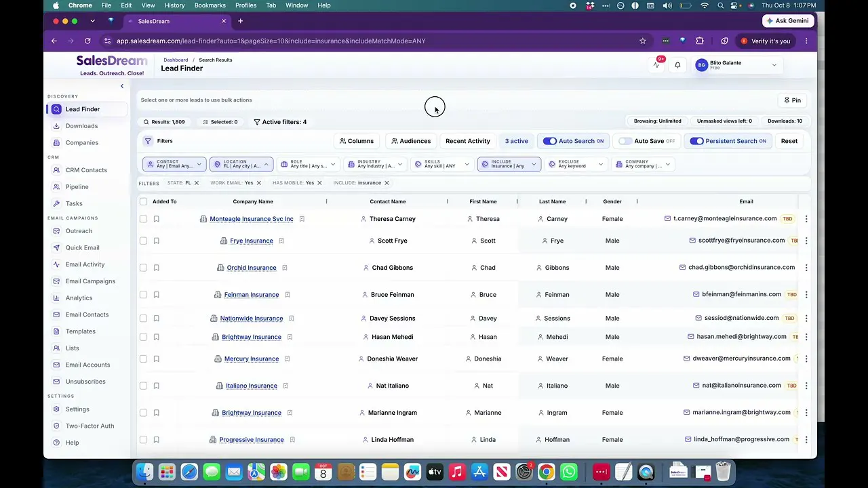Viewport: 868px width, 488px height.
Task: Select the Frye Insurance row checkbox
Action: [143, 241]
